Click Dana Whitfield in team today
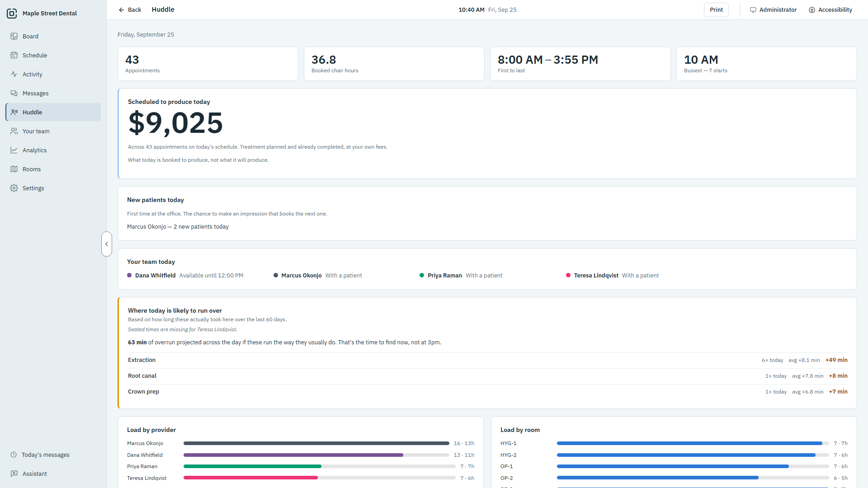 tap(185, 276)
